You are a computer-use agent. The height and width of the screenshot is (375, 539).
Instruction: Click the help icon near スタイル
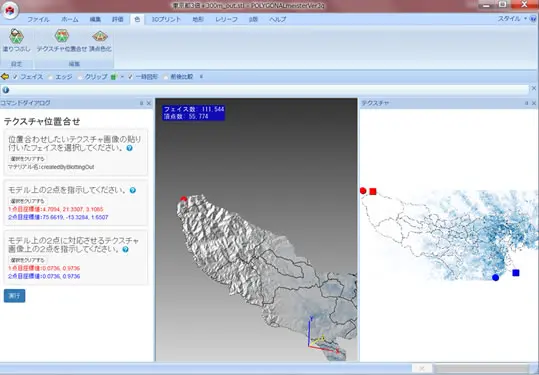[x=533, y=19]
